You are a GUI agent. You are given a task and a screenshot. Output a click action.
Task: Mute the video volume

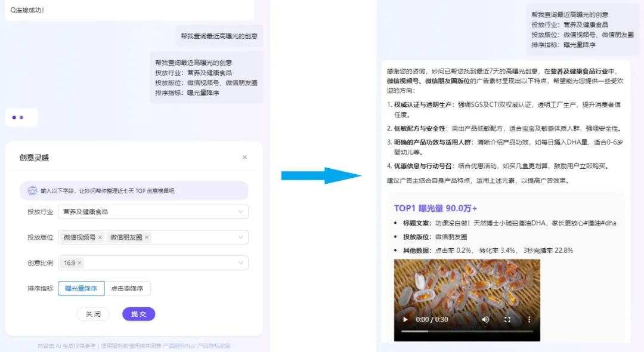click(x=485, y=320)
